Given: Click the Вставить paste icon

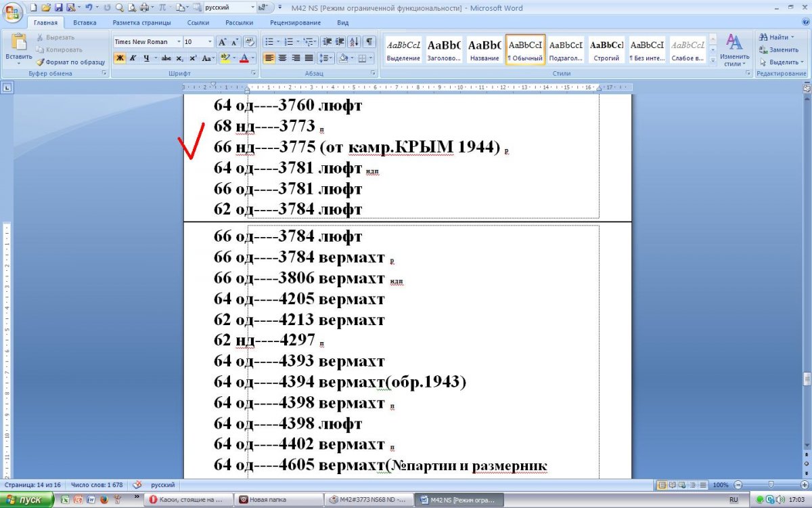Looking at the screenshot, I should [x=18, y=41].
